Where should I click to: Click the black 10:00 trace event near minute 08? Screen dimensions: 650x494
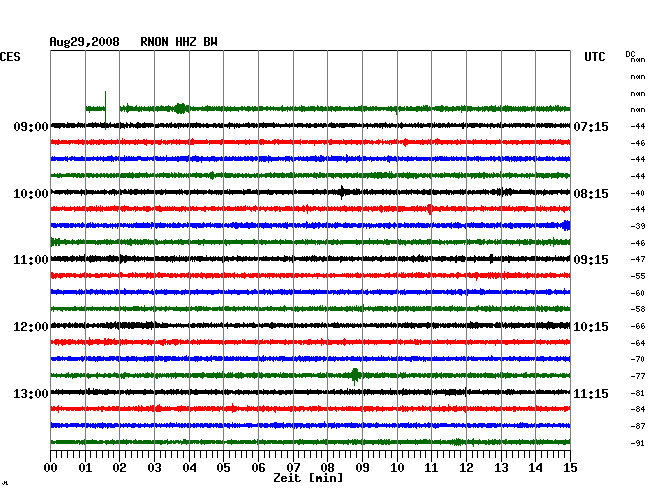point(342,192)
